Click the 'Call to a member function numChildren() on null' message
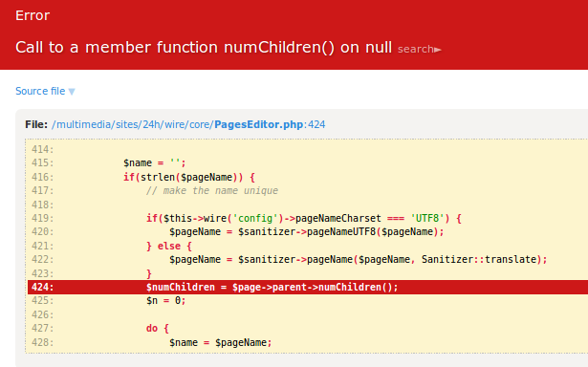This screenshot has height=367, width=588. click(204, 47)
